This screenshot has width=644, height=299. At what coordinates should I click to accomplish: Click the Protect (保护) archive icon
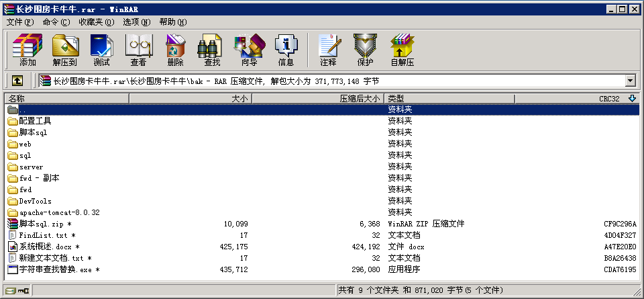(365, 50)
